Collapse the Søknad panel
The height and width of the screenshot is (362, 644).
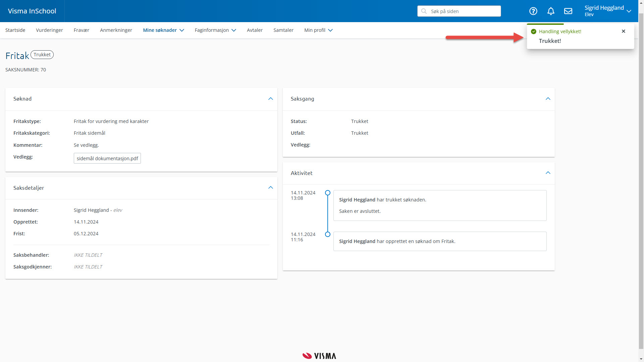[271, 99]
